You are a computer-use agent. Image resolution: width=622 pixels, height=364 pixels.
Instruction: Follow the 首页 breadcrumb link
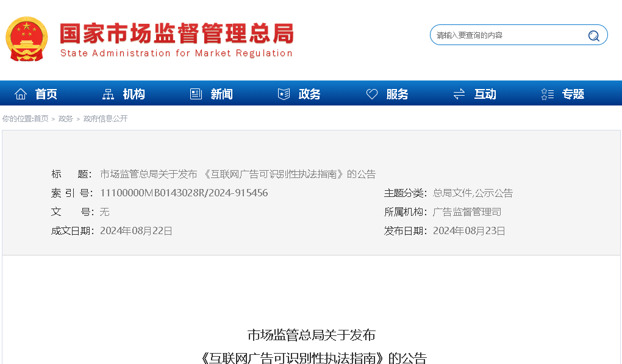pos(41,118)
